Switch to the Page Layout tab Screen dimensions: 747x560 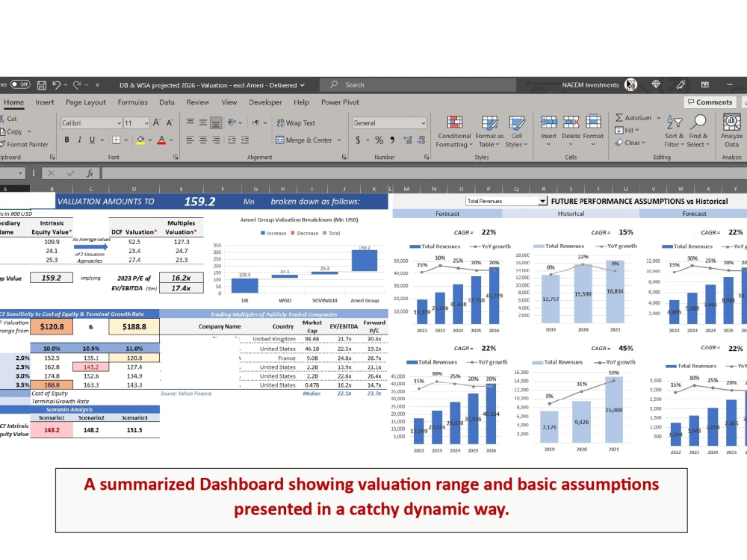[86, 102]
